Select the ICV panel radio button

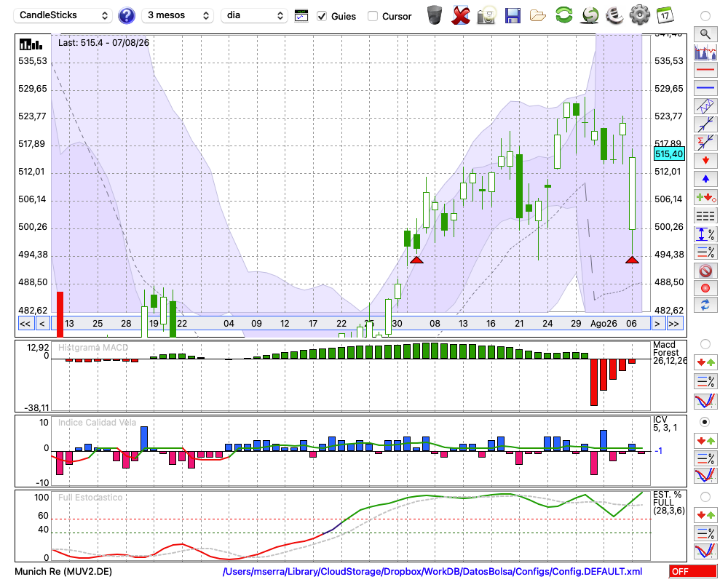coord(705,422)
